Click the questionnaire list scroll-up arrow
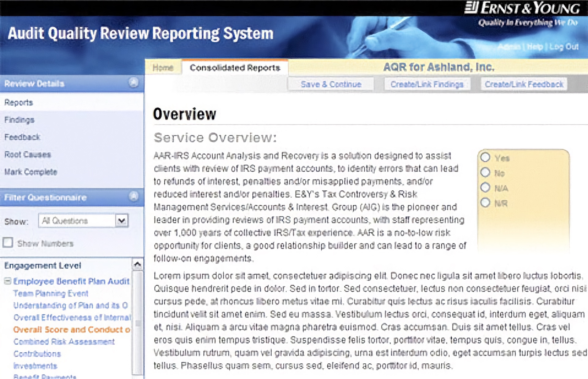 (x=138, y=265)
